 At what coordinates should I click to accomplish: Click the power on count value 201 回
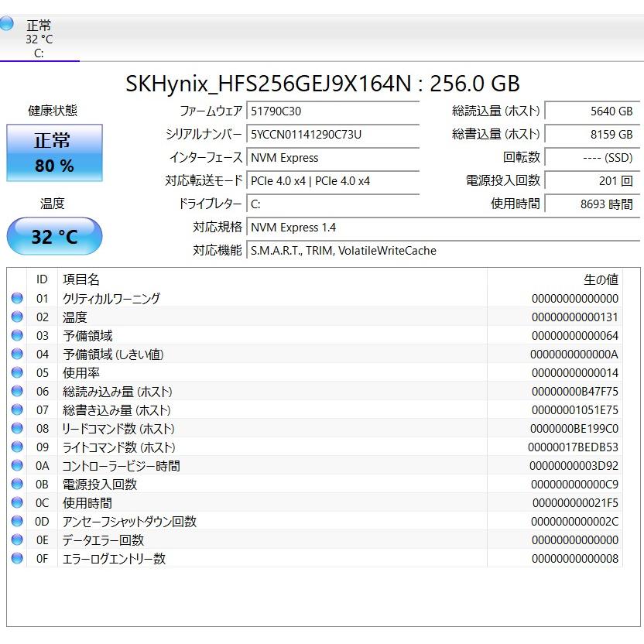point(592,180)
